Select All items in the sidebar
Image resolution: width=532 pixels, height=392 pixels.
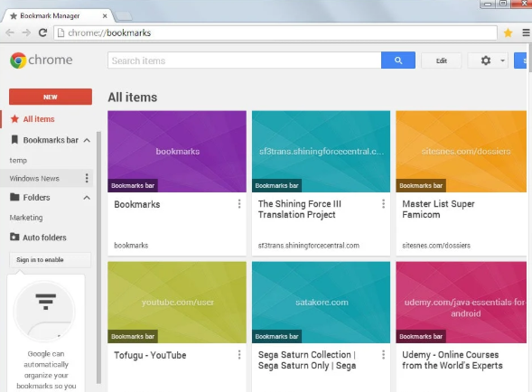click(39, 119)
